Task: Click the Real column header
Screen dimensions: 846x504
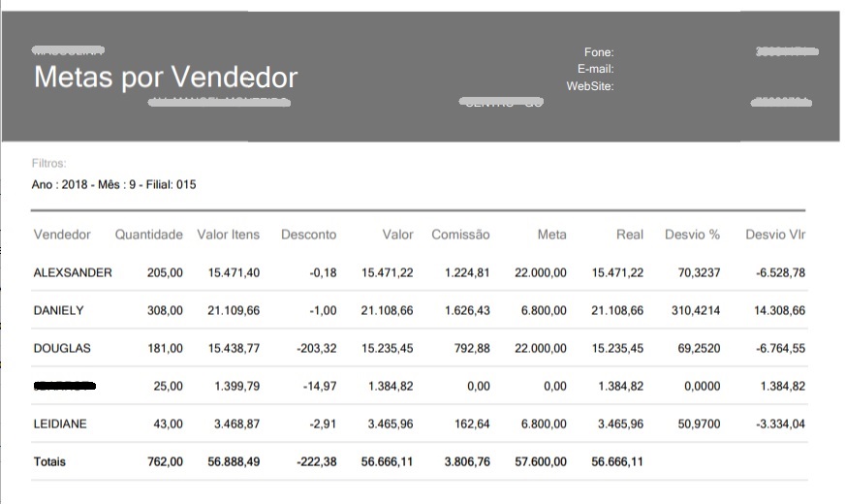Action: 629,235
